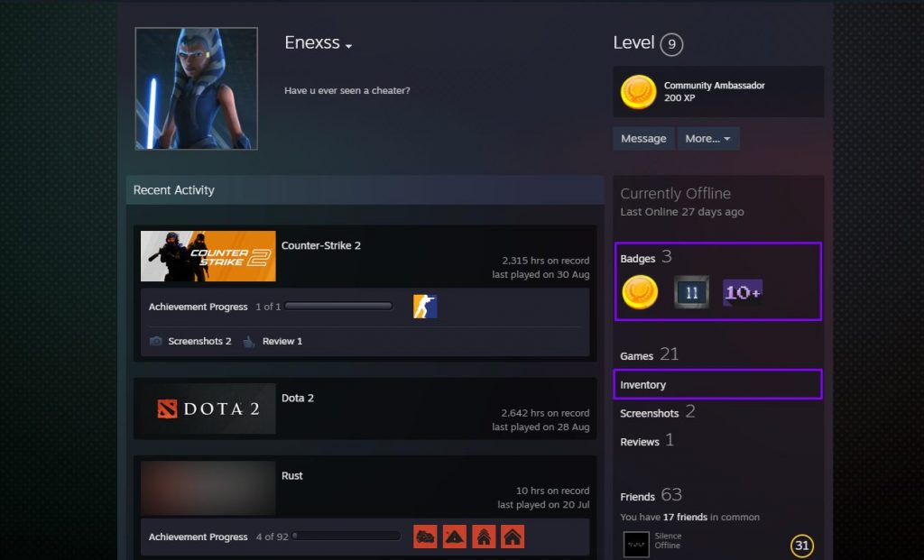Viewport: 924px width, 560px height.
Task: Open the More... dropdown menu
Action: click(x=707, y=139)
